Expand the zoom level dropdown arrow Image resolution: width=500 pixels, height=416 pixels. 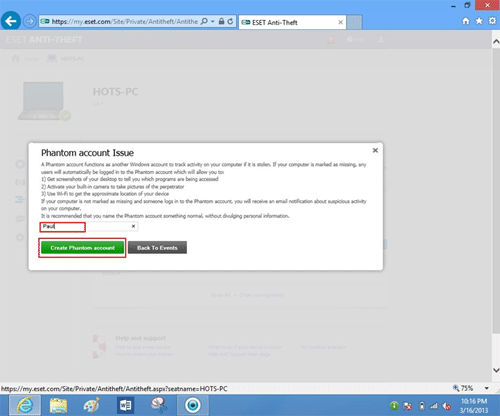click(487, 388)
